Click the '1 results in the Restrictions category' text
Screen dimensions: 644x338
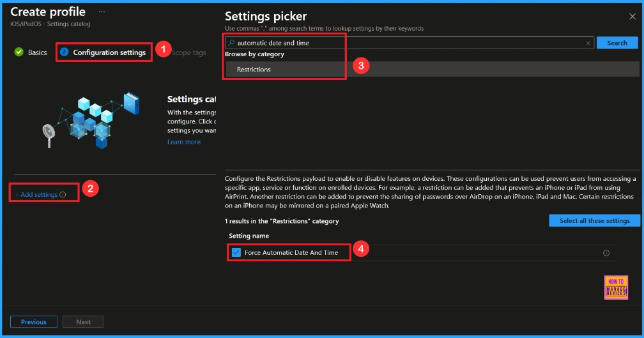pyautogui.click(x=282, y=221)
